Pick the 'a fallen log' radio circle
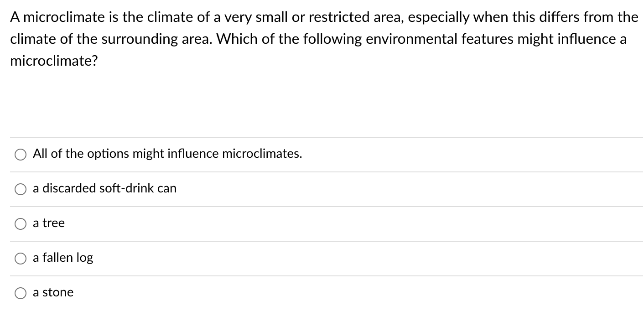644x311 pixels. pyautogui.click(x=20, y=259)
